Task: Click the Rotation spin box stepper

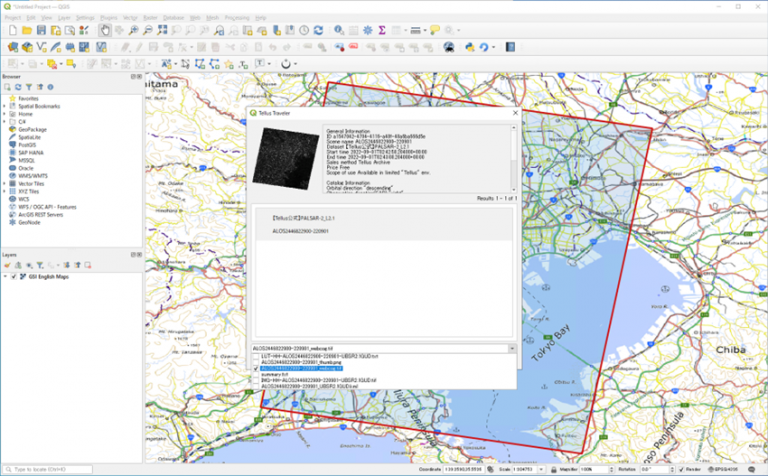Action: [x=672, y=470]
